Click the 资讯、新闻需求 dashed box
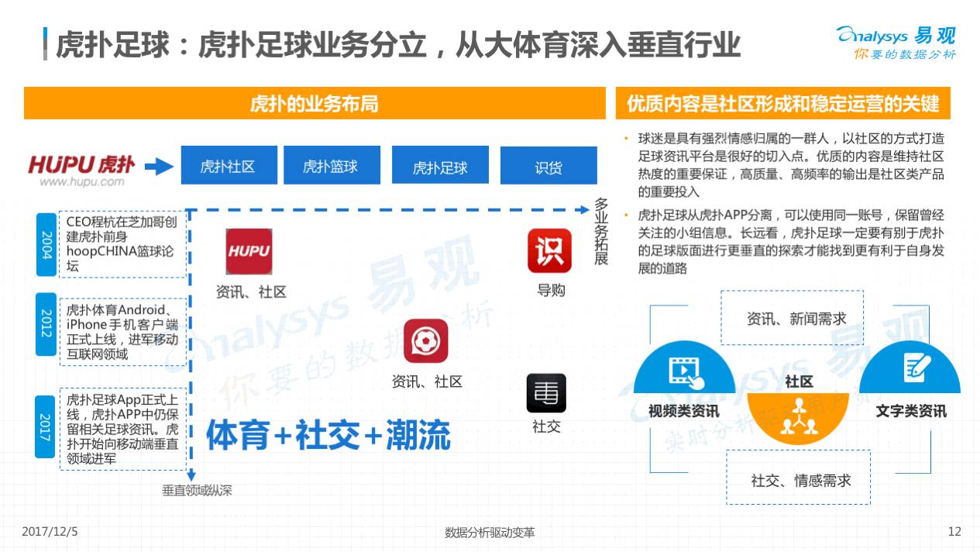 tap(793, 318)
